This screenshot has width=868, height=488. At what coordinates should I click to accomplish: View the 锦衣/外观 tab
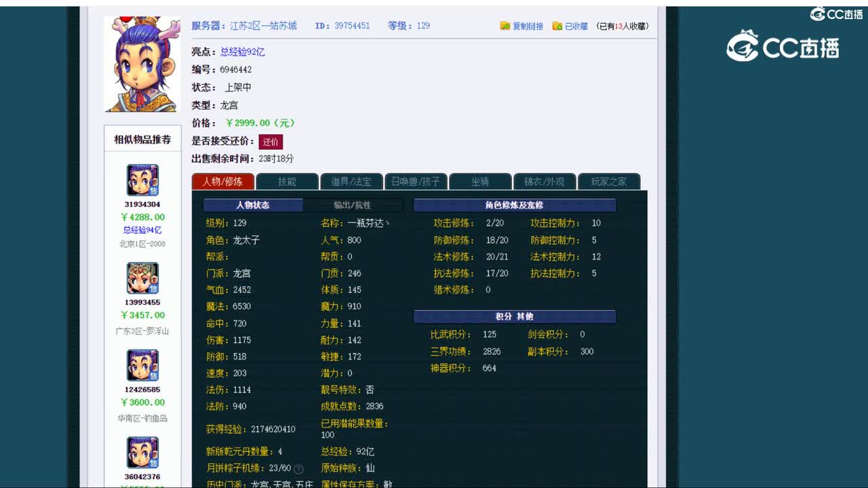tap(544, 181)
